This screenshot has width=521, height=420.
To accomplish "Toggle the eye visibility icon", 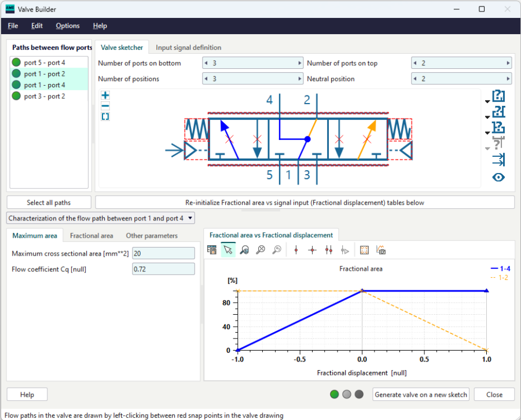I will pyautogui.click(x=498, y=177).
